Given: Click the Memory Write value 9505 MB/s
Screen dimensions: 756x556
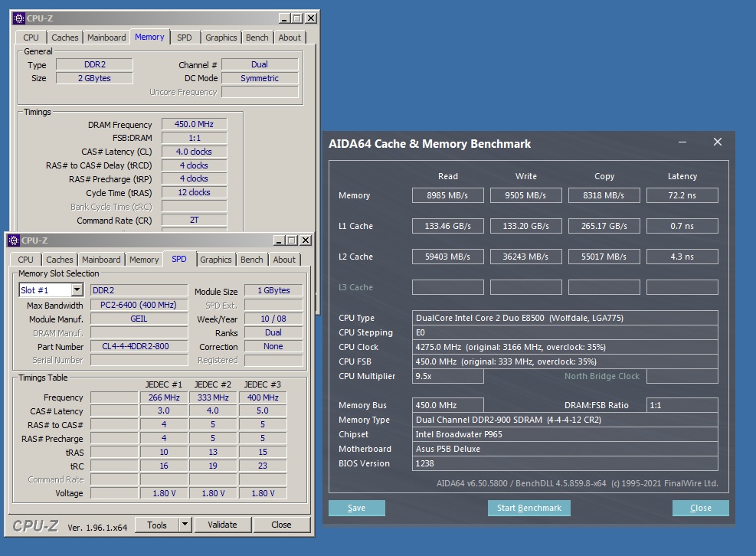Looking at the screenshot, I should [525, 195].
